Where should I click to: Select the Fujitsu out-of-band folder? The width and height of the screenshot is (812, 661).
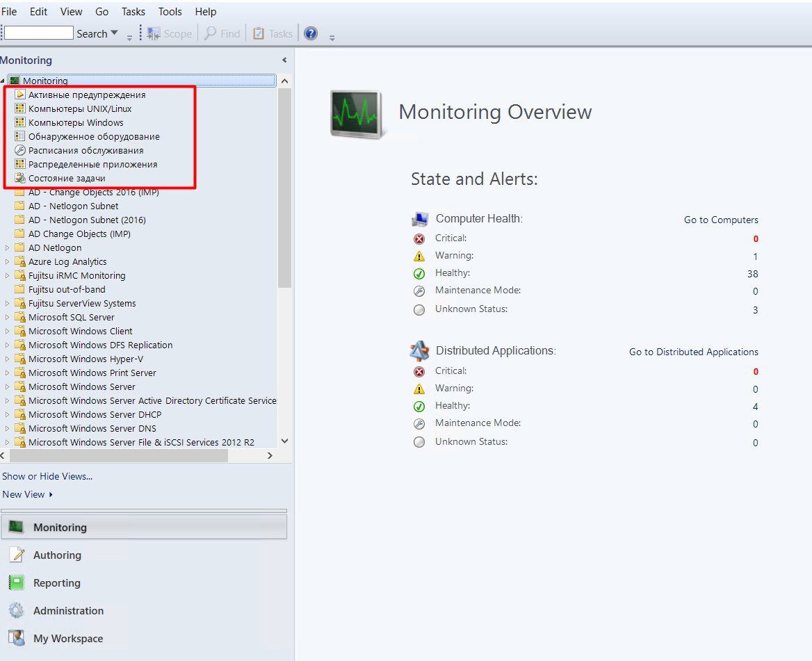(x=67, y=289)
